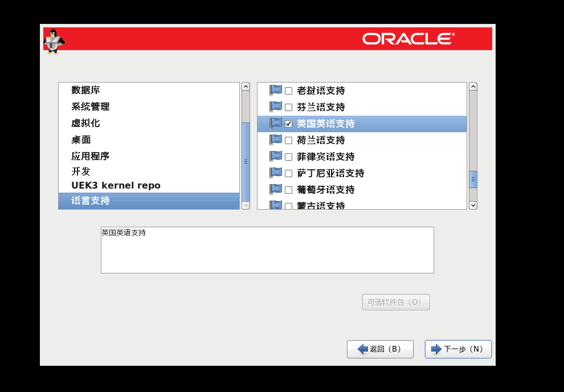
Task: Click the flag icon beside 荷兰语支持
Action: 276,140
